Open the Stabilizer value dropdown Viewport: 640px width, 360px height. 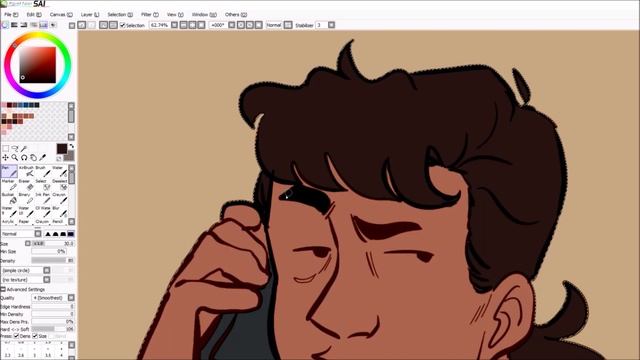pyautogui.click(x=331, y=25)
